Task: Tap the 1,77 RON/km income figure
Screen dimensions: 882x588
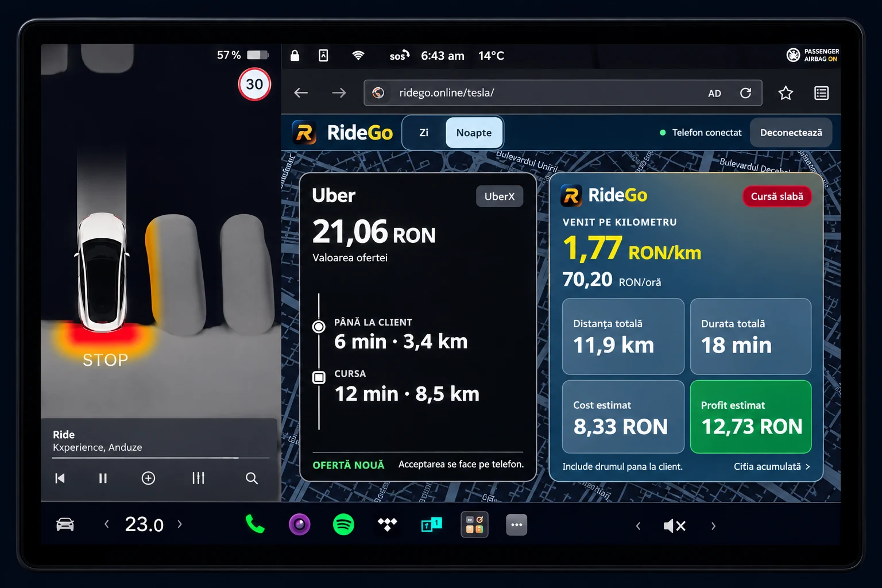Action: coord(632,249)
